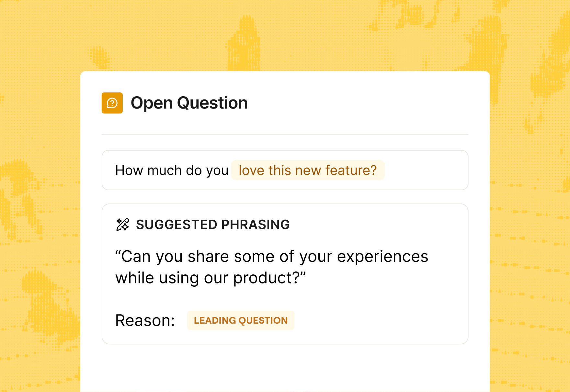This screenshot has height=392, width=570.
Task: Click the word "PHRASING" in the card header
Action: click(x=256, y=225)
